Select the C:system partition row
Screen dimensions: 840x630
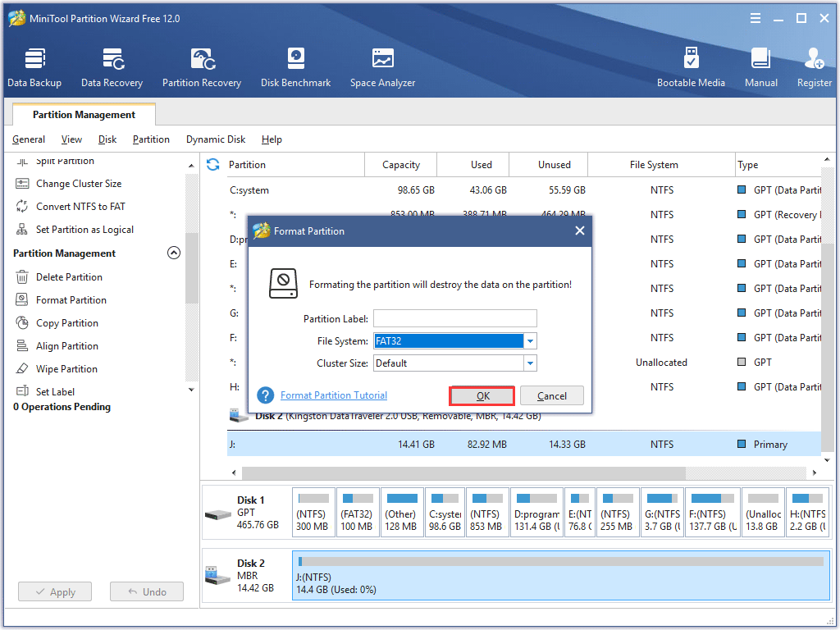[x=524, y=190]
